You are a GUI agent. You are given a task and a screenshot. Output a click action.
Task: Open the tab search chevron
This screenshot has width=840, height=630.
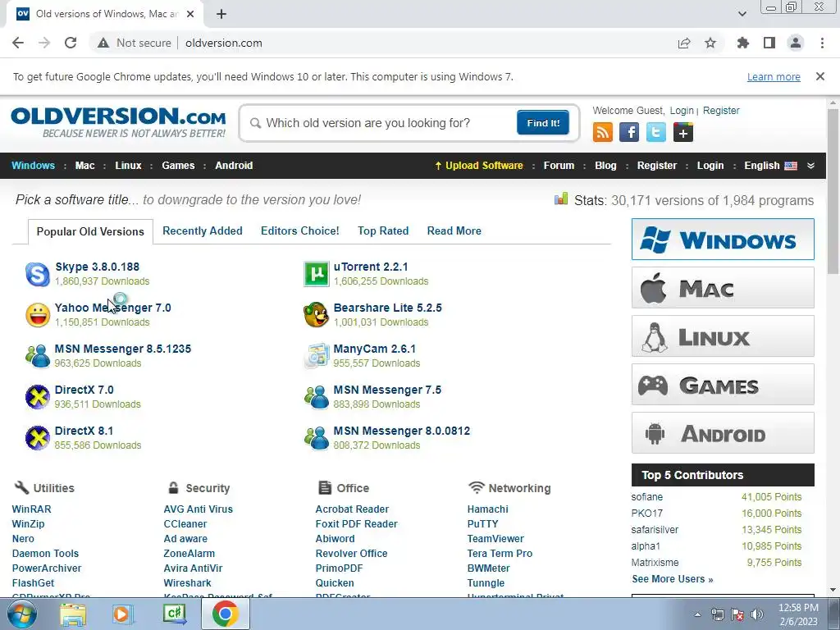(742, 14)
